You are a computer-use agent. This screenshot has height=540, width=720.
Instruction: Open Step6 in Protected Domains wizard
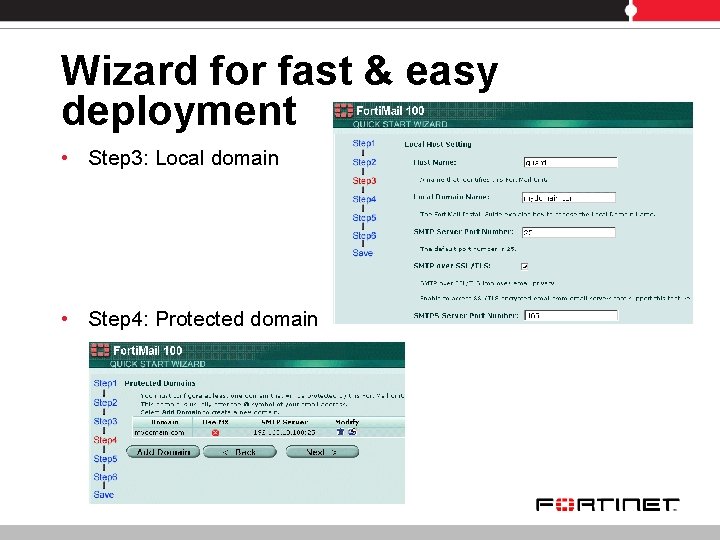(x=105, y=477)
